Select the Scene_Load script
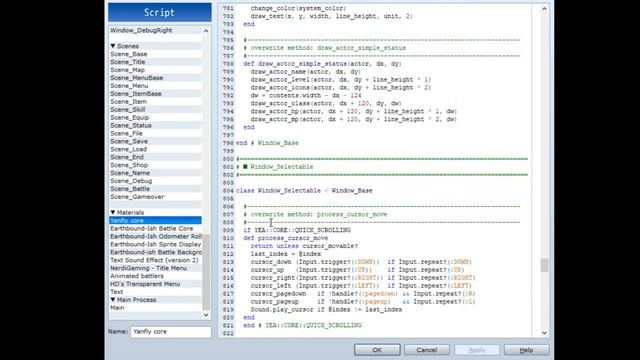The image size is (640, 360). click(156, 149)
